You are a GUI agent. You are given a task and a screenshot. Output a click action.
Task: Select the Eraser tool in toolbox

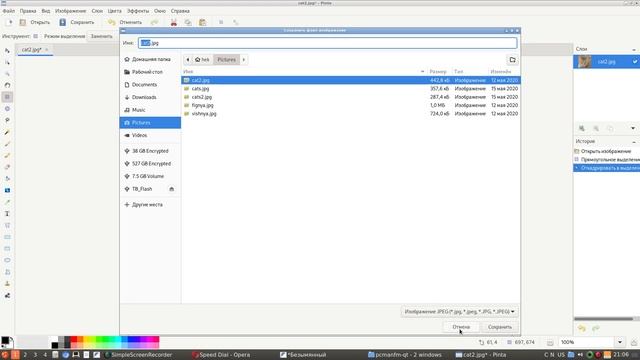pos(7,167)
